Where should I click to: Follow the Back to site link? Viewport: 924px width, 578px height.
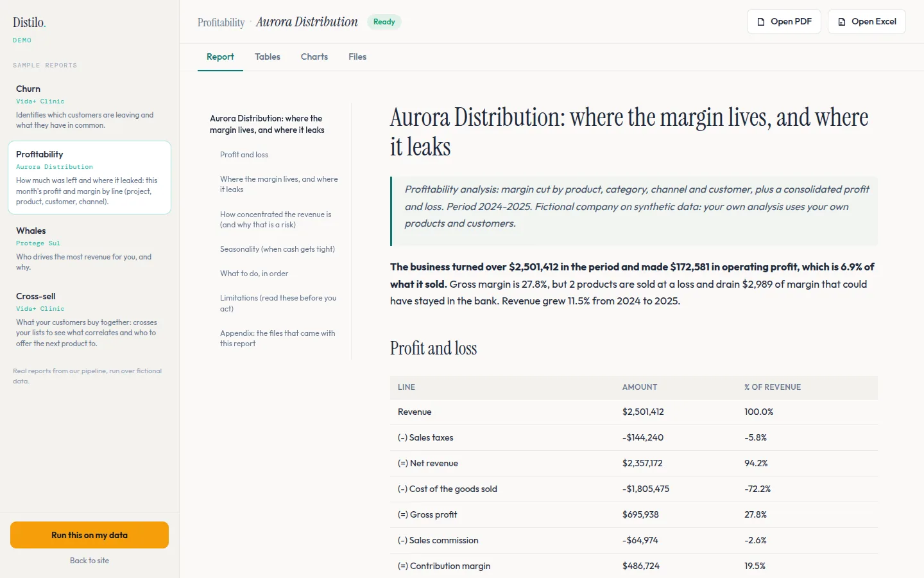tap(89, 561)
